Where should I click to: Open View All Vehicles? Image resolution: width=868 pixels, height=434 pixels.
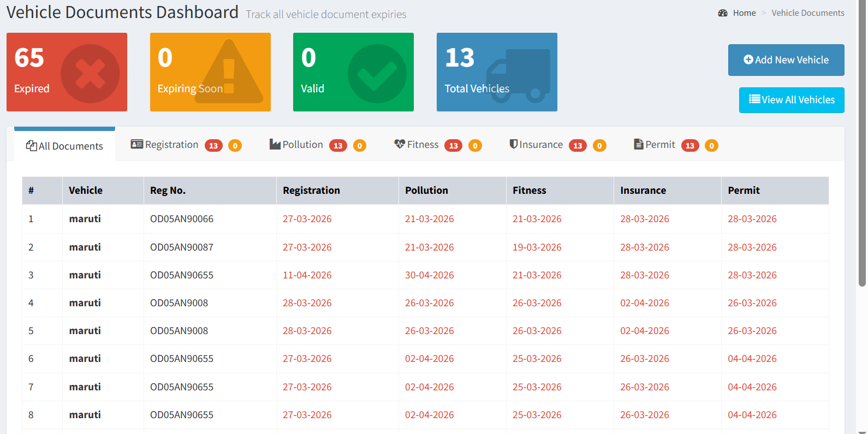tap(792, 100)
